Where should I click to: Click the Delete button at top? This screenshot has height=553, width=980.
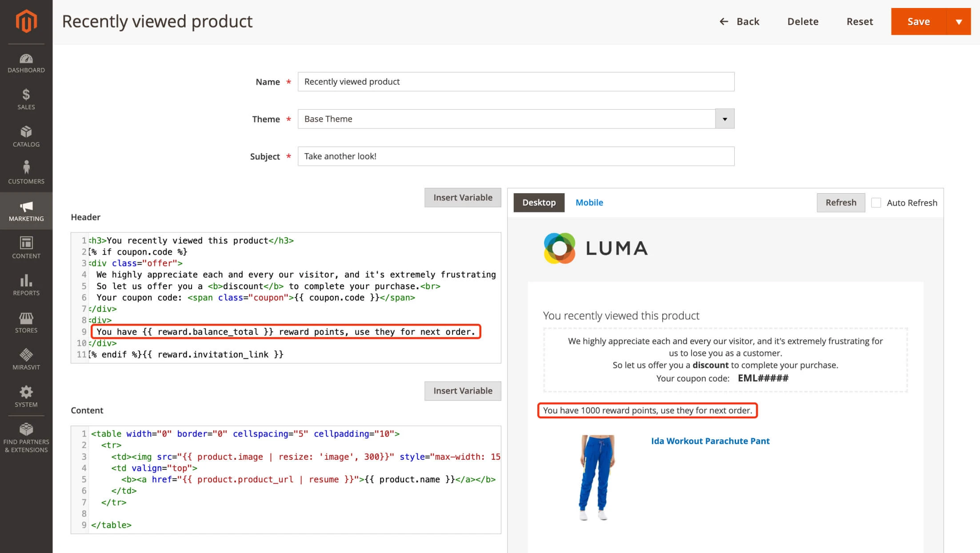pyautogui.click(x=803, y=21)
